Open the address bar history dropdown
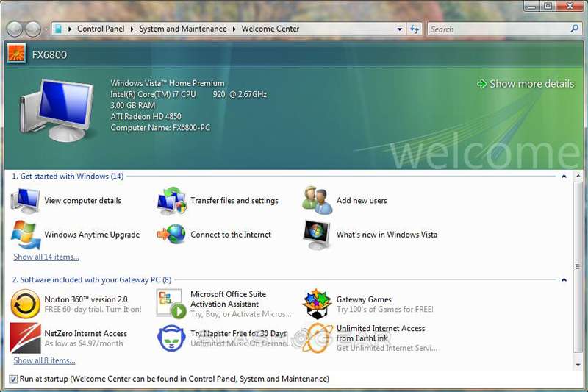The image size is (588, 392). (400, 29)
